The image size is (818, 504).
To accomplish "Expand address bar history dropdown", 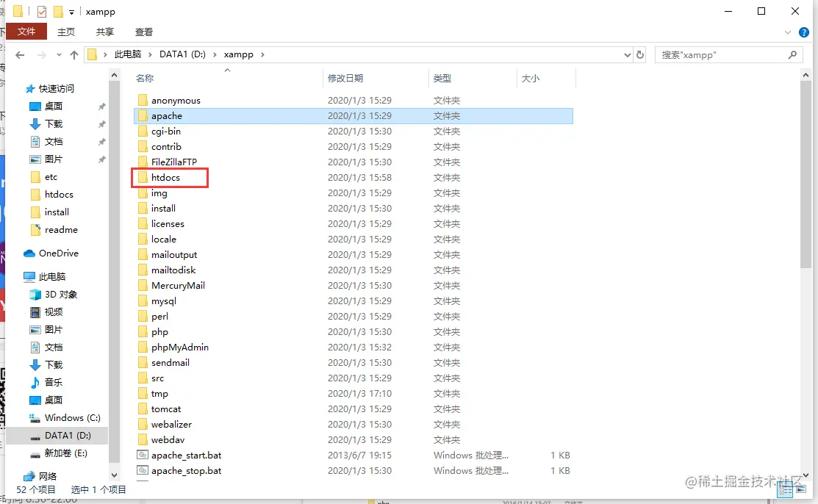I will [627, 55].
